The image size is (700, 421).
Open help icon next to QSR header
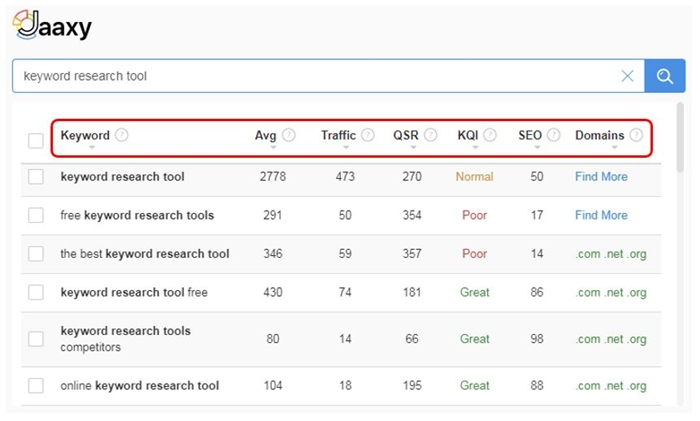pyautogui.click(x=430, y=135)
